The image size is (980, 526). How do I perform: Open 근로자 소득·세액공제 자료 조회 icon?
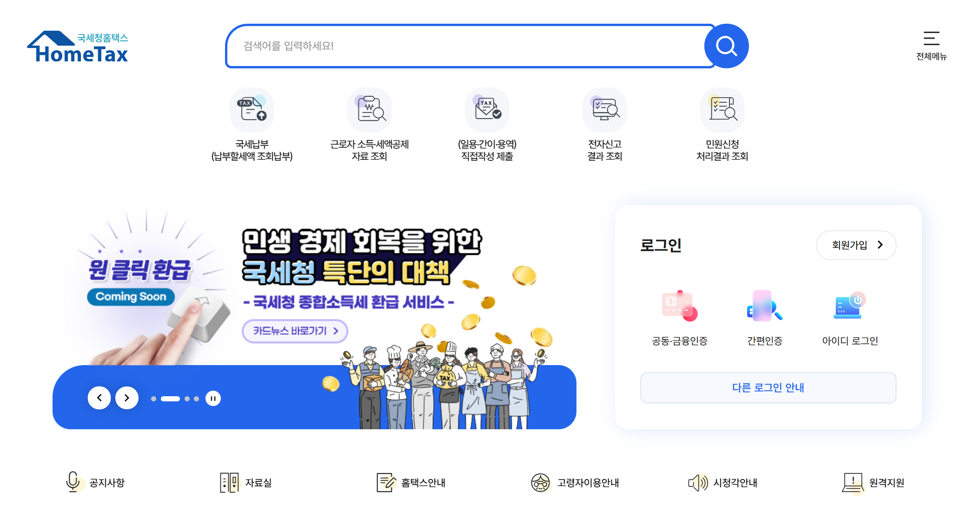tap(370, 110)
